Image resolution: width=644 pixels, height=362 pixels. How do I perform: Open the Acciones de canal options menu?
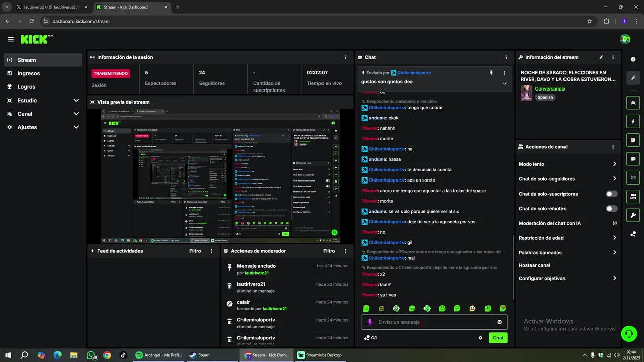point(613,147)
